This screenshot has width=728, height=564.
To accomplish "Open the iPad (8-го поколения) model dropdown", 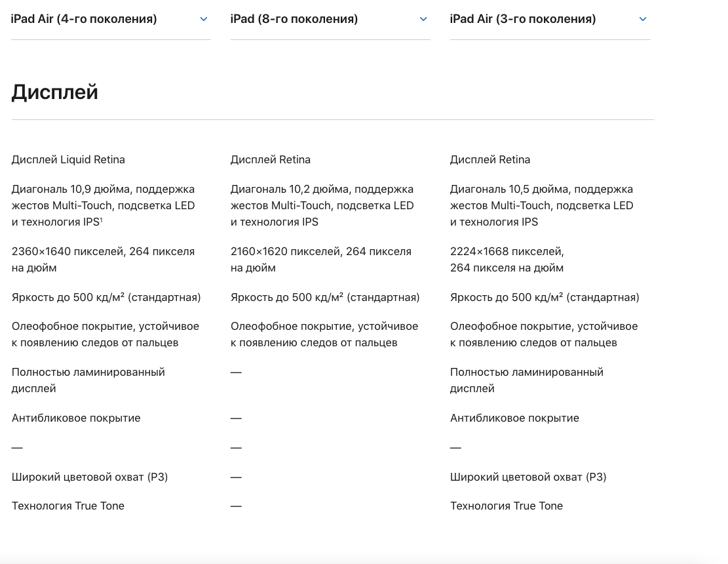I will click(x=330, y=20).
